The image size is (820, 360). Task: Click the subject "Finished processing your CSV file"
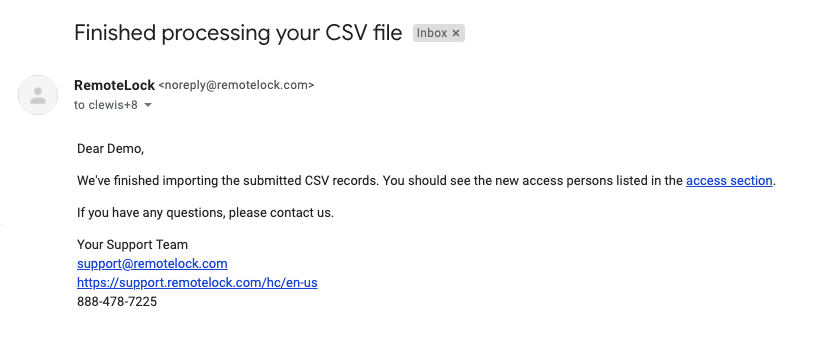tap(238, 33)
